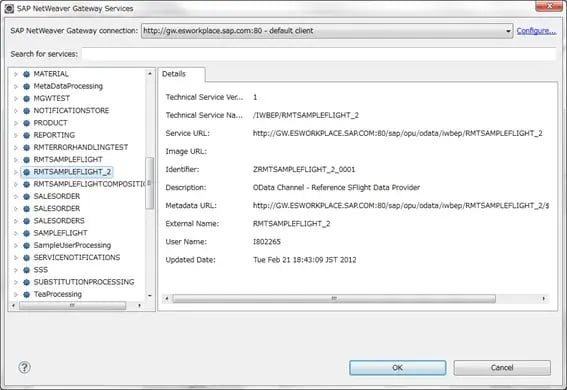The height and width of the screenshot is (390, 567).
Task: Click the RMTSAMPLEFLIGHT_2 service gear icon
Action: [x=26, y=172]
